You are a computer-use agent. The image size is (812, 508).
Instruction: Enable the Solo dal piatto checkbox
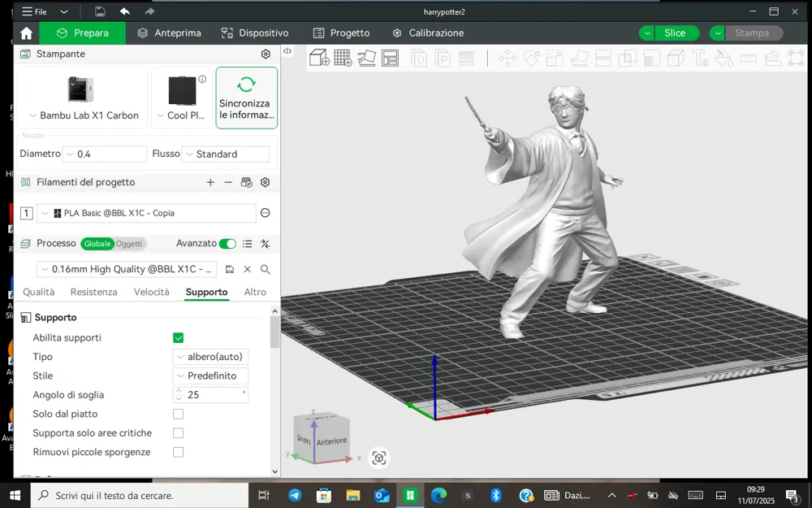178,415
